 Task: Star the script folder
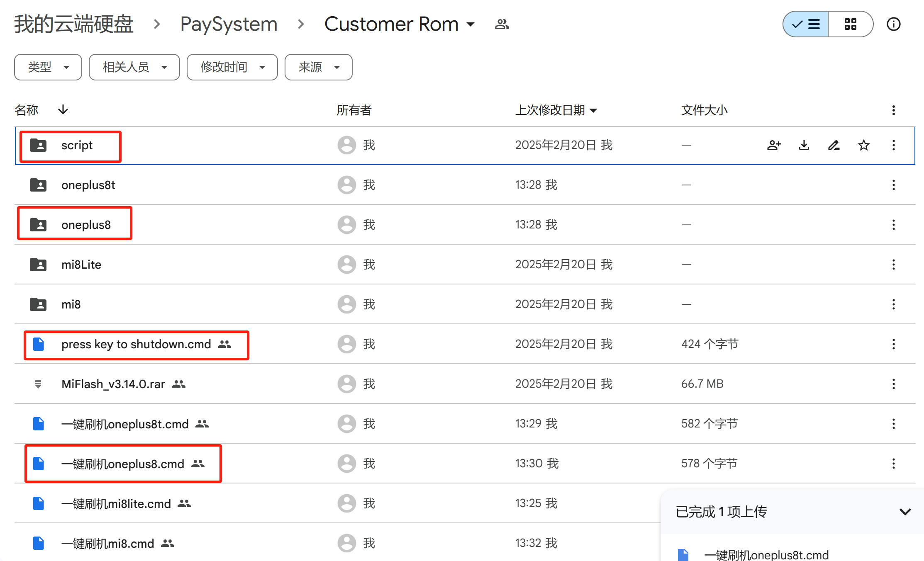(x=863, y=145)
